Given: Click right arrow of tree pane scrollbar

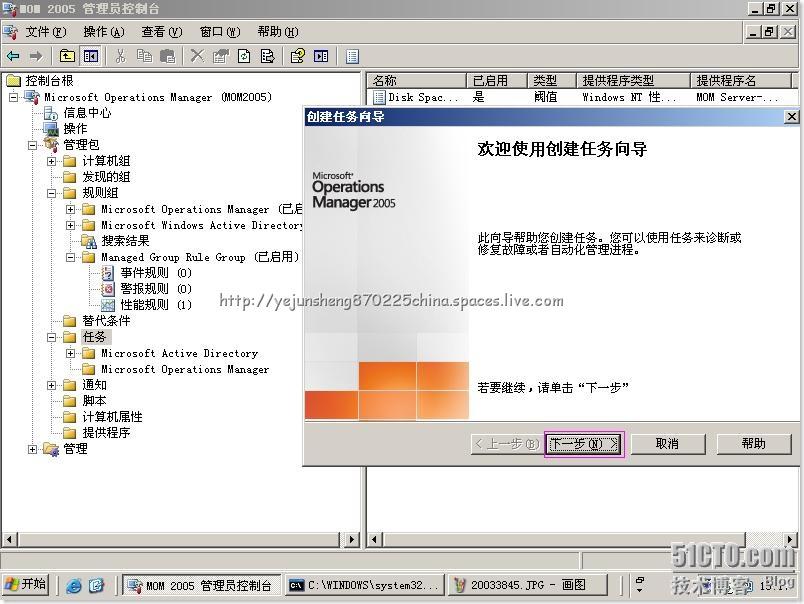Looking at the screenshot, I should [352, 539].
